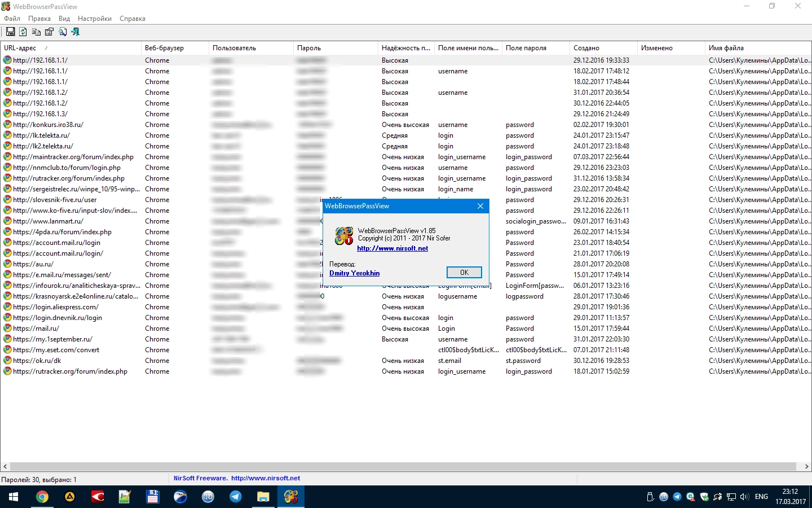Click the Find (magnifier) toolbar icon
This screenshot has height=508, width=812.
(63, 32)
